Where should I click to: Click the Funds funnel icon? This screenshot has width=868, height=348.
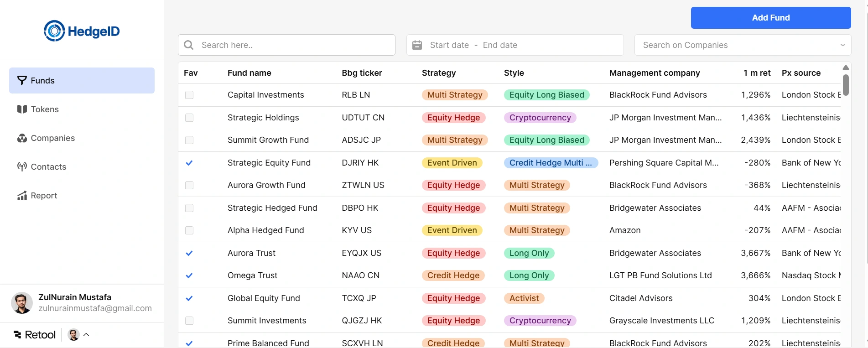coord(22,81)
